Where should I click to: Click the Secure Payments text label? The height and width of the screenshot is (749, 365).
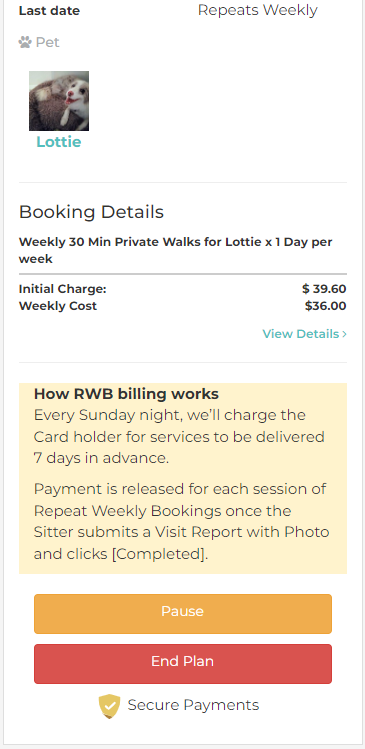[x=193, y=705]
